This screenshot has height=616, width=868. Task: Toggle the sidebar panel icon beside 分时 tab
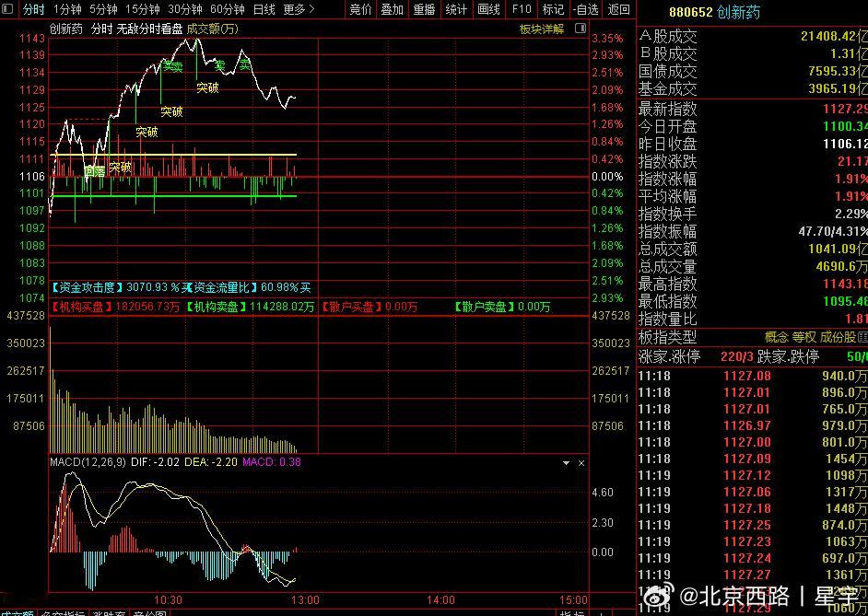8,9
